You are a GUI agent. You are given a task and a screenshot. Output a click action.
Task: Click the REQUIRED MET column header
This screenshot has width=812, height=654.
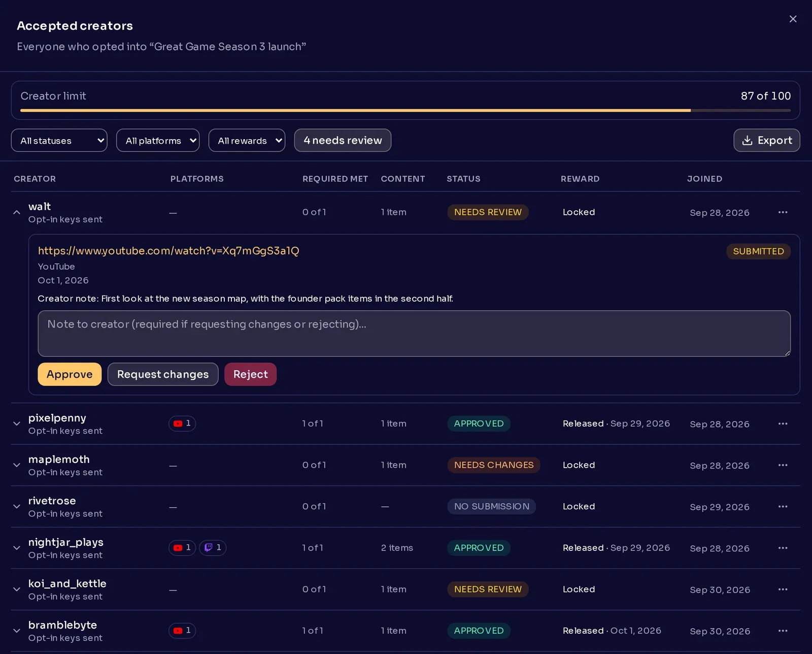[335, 179]
